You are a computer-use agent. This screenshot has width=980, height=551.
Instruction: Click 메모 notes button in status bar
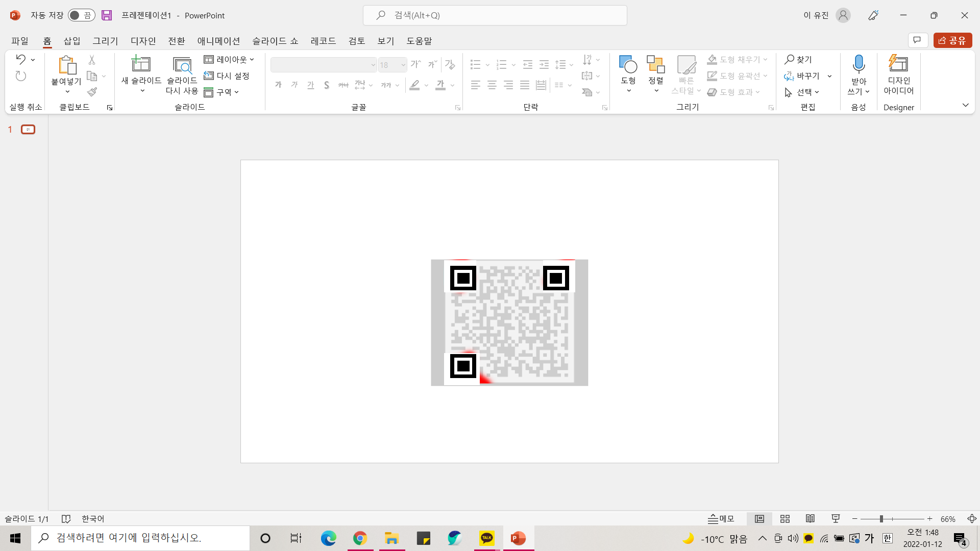click(x=721, y=519)
